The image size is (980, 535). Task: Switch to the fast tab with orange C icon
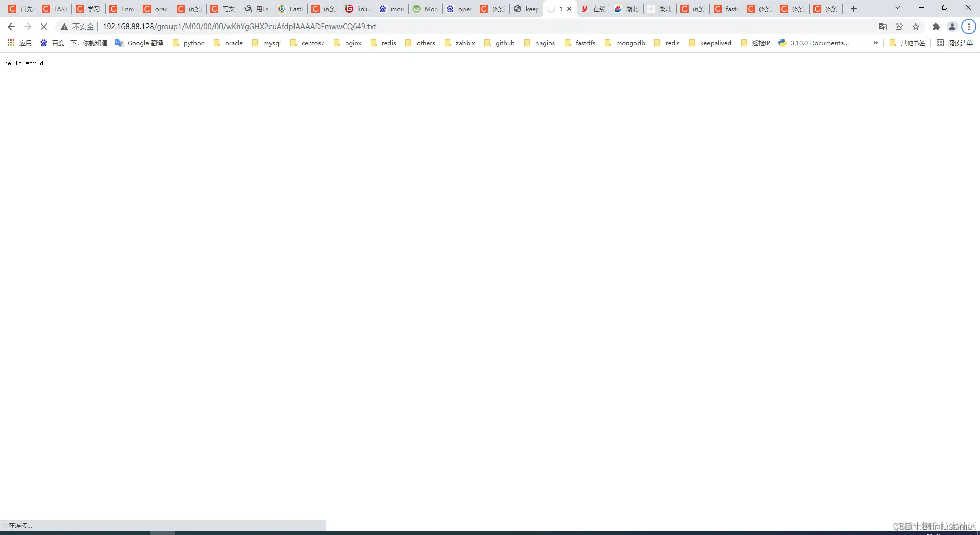(726, 9)
